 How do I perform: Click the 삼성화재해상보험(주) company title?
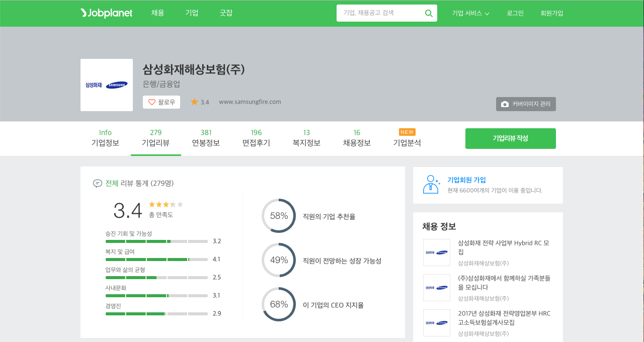tap(194, 69)
